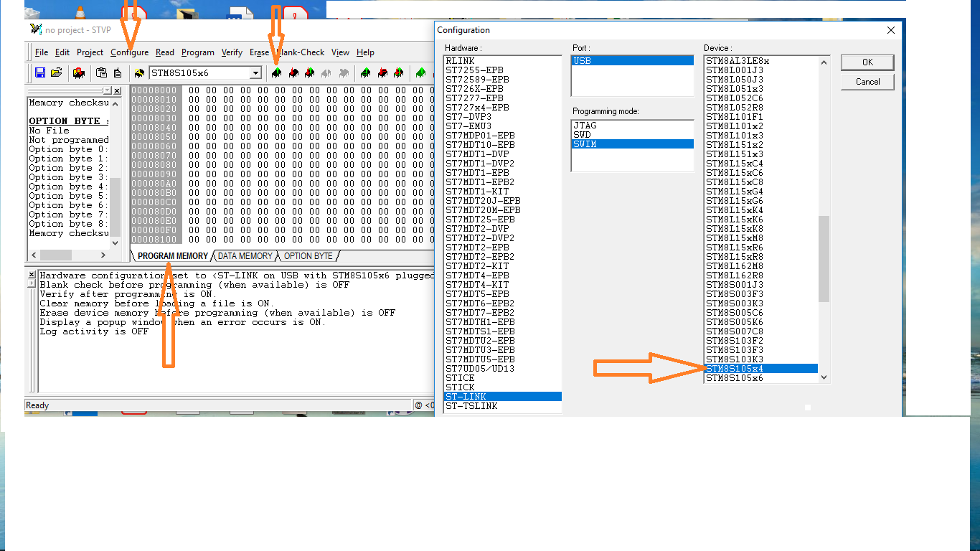Select STM8S103F3 in the Device list
The height and width of the screenshot is (551, 980).
click(x=761, y=350)
